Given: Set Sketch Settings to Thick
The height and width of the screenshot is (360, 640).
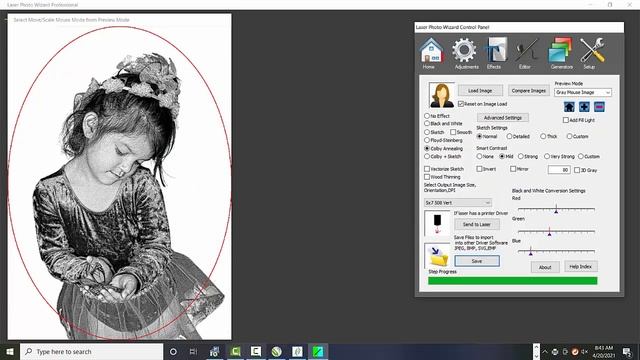Looking at the screenshot, I should point(543,136).
